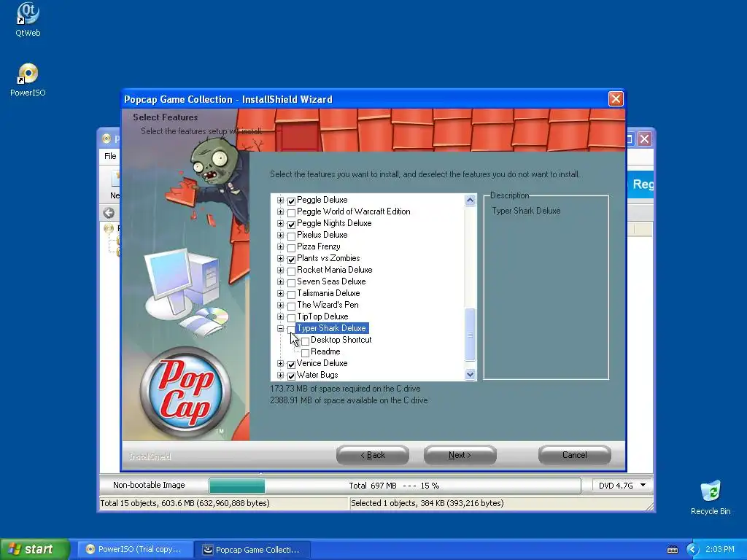Check the Pixelus Deluxe checkbox
The image size is (747, 560).
292,236
